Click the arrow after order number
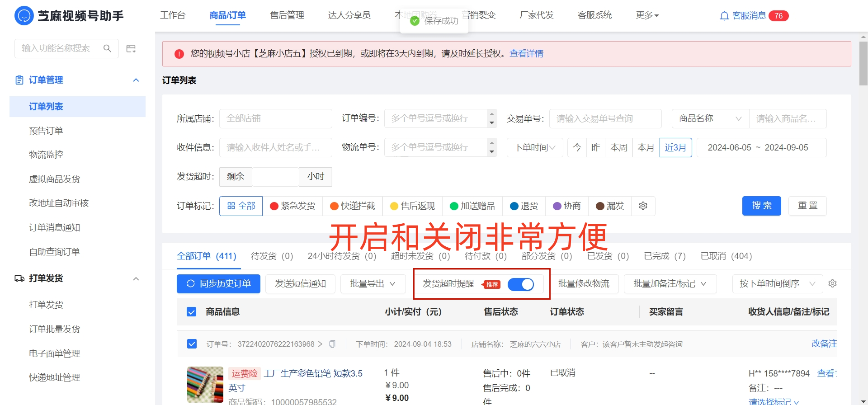The image size is (868, 405). pyautogui.click(x=320, y=344)
